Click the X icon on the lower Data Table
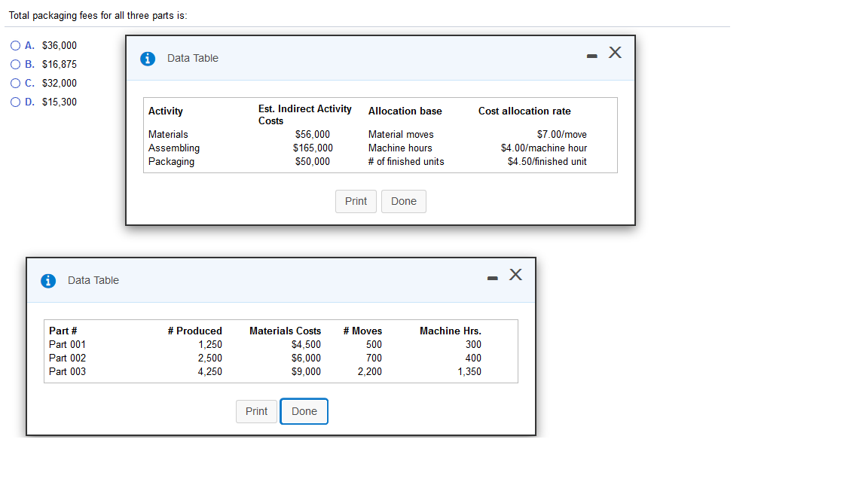 [515, 275]
